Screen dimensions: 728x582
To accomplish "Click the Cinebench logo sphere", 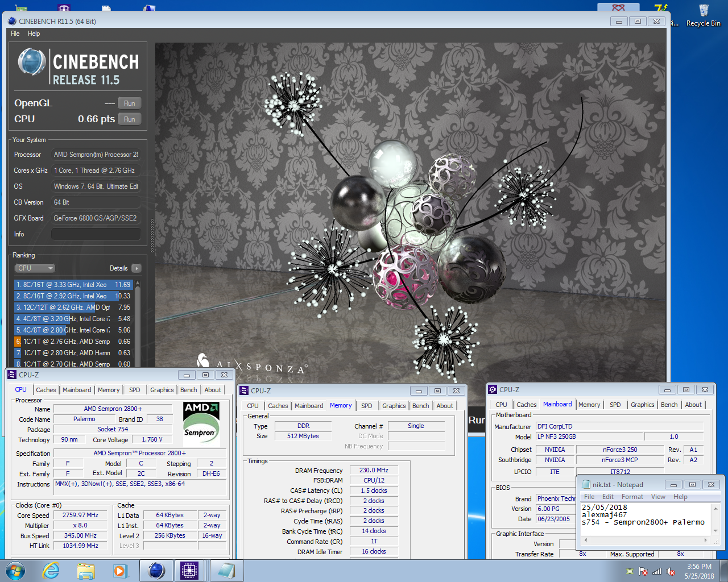I will [32, 62].
